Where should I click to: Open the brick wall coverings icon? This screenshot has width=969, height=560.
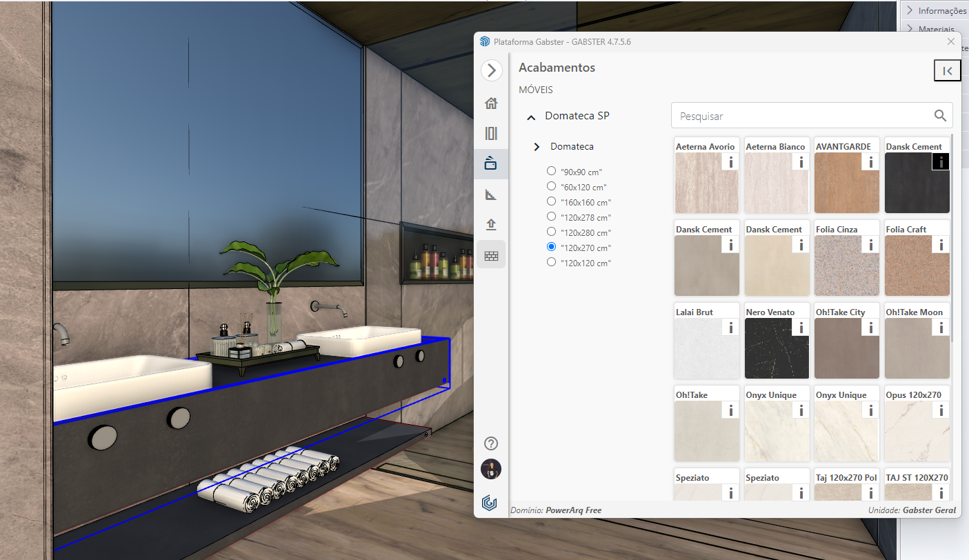(491, 255)
